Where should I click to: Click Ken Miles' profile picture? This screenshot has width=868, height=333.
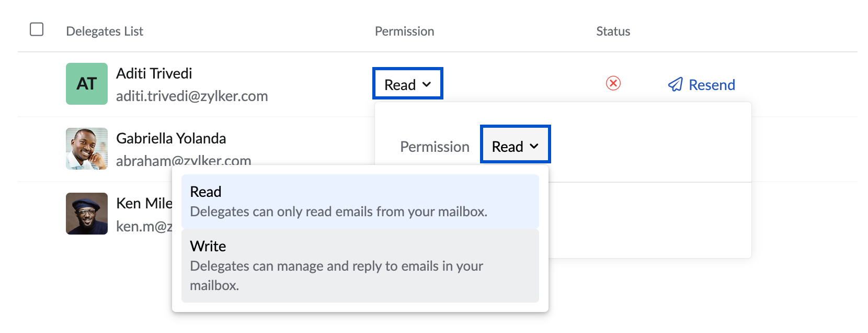[86, 214]
